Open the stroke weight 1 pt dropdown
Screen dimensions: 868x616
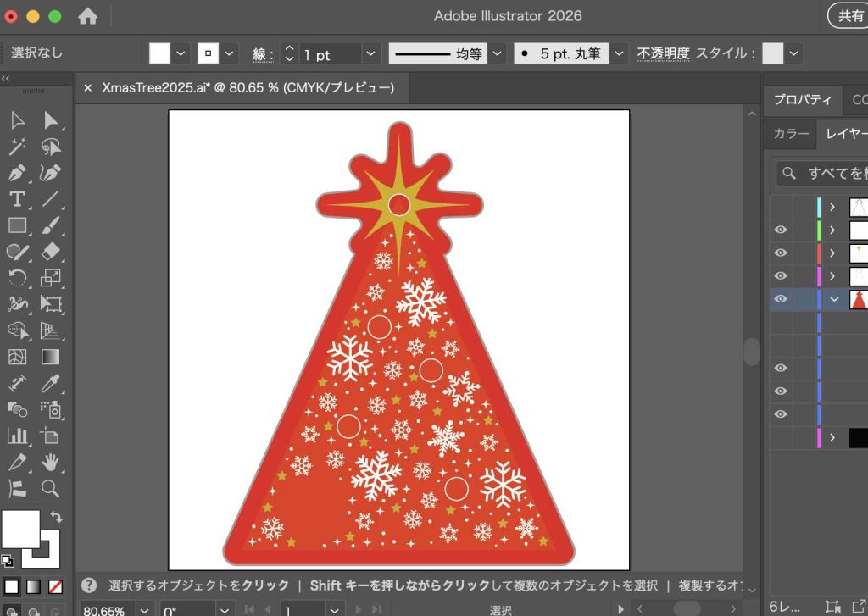pyautogui.click(x=371, y=54)
